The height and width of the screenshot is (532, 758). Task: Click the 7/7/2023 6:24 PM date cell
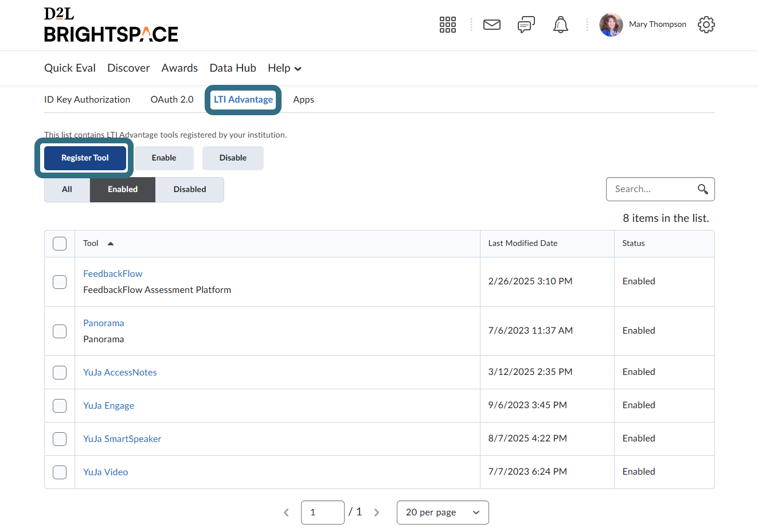coord(528,472)
